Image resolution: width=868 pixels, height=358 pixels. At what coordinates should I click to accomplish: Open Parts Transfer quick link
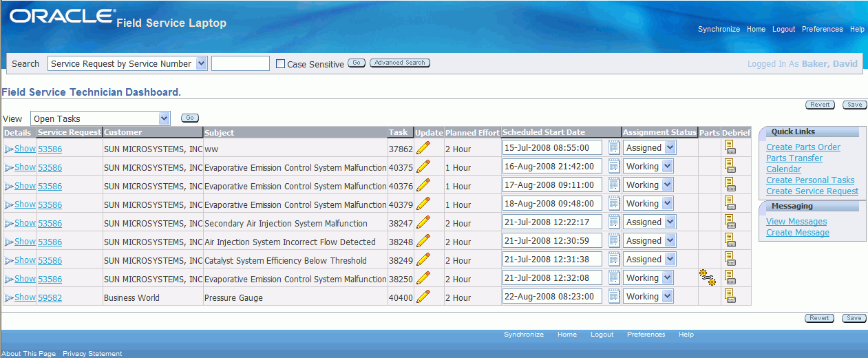coord(794,158)
